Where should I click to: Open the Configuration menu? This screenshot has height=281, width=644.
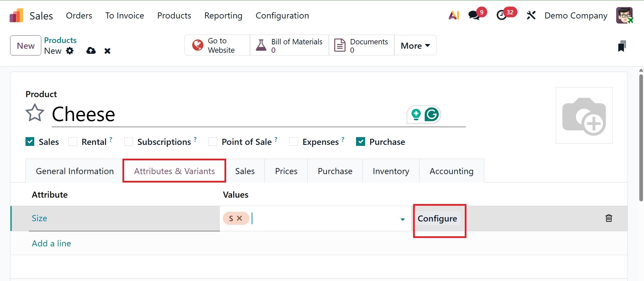[282, 16]
